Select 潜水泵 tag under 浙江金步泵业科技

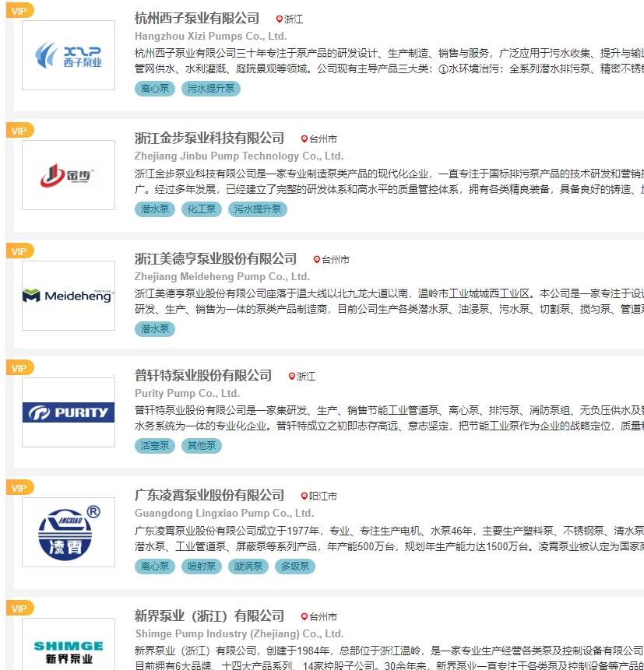pos(155,209)
